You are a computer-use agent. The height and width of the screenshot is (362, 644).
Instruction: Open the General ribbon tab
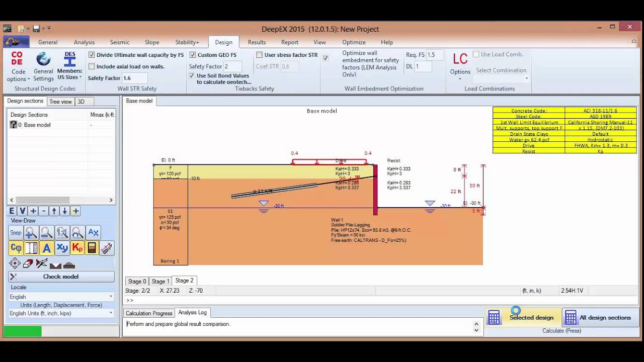tap(48, 42)
